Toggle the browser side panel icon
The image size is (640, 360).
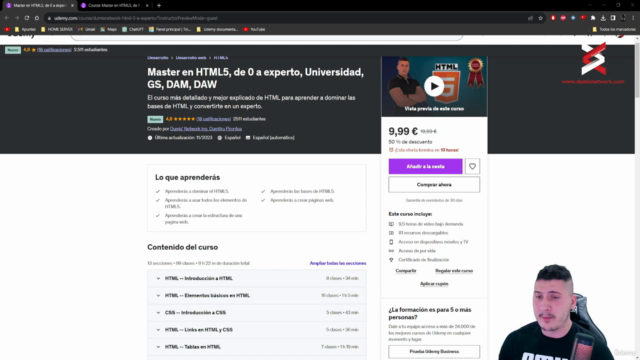pyautogui.click(x=613, y=18)
